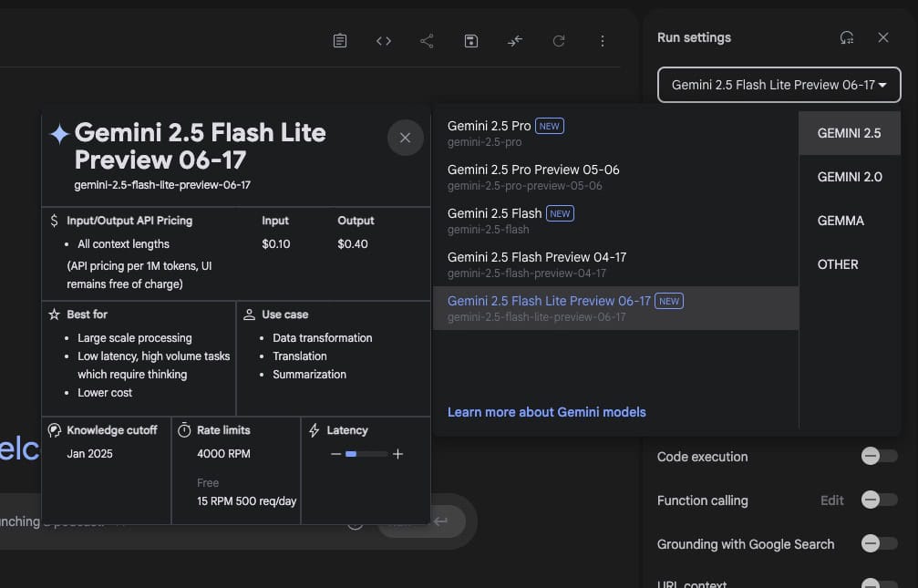Click the Jan 2025 knowledge cutoff value

pyautogui.click(x=89, y=454)
